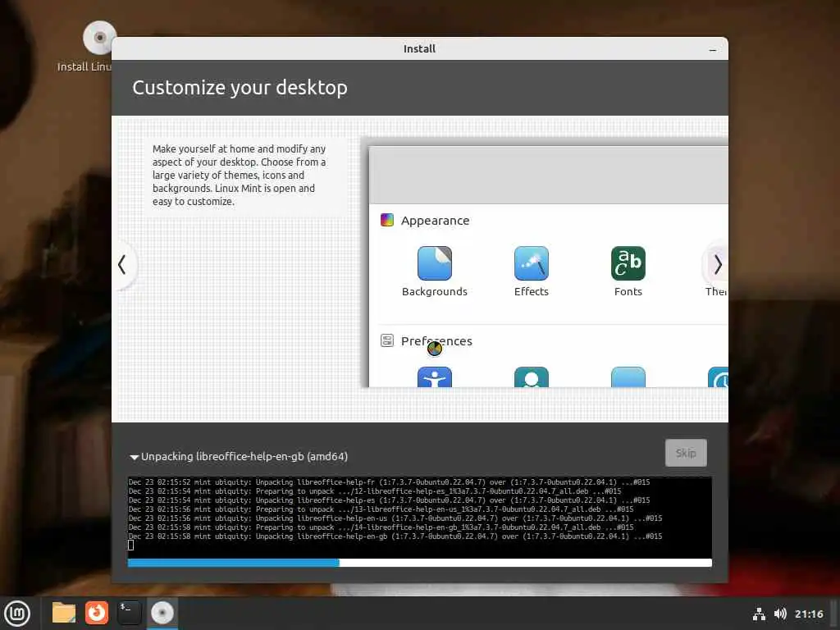Click the 'Make yourself at home' description text

[x=239, y=176]
